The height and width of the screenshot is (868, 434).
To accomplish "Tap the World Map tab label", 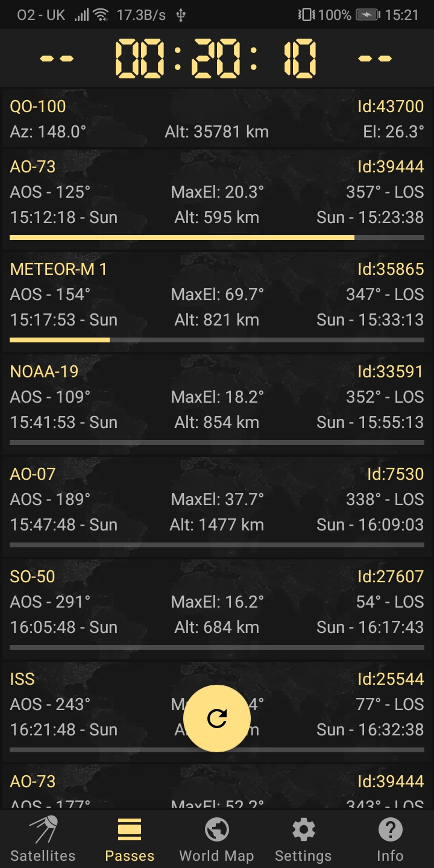I will (x=216, y=856).
